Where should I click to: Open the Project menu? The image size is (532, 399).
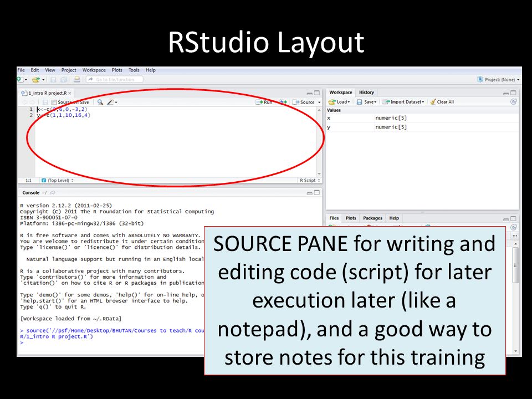click(69, 70)
